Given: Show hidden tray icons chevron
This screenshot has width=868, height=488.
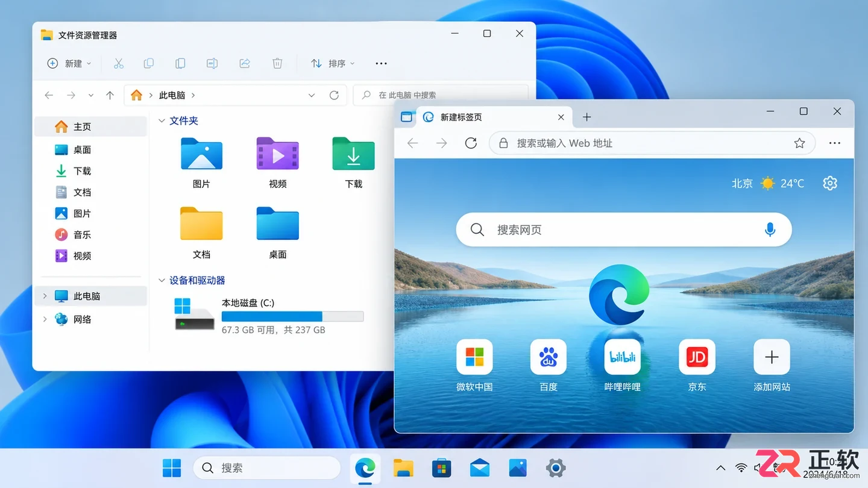Looking at the screenshot, I should [720, 468].
